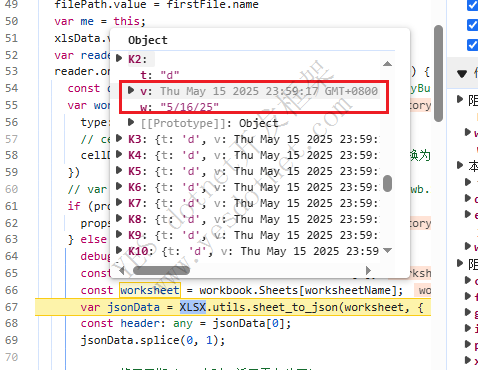Expand the K3 cell entry
Viewport: 478px width, 370px height.
(119, 138)
